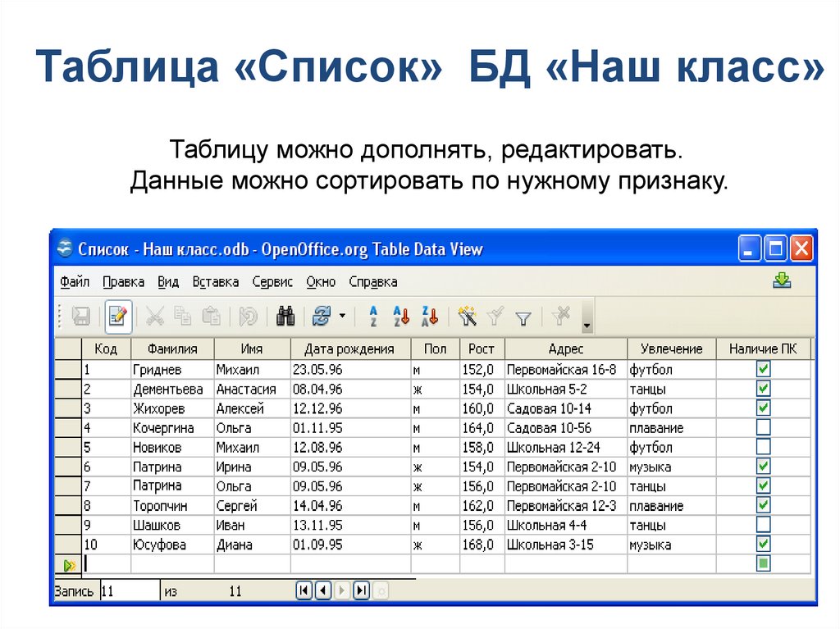Viewport: 840px width, 629px height.
Task: Click the Remove Filter/Sort icon
Action: (561, 316)
